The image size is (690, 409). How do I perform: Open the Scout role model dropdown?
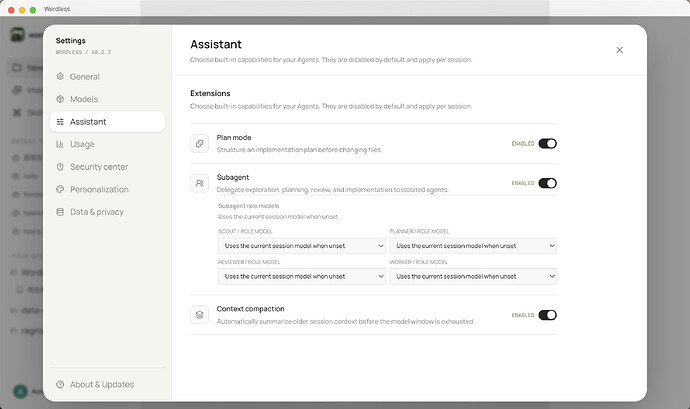(x=302, y=246)
